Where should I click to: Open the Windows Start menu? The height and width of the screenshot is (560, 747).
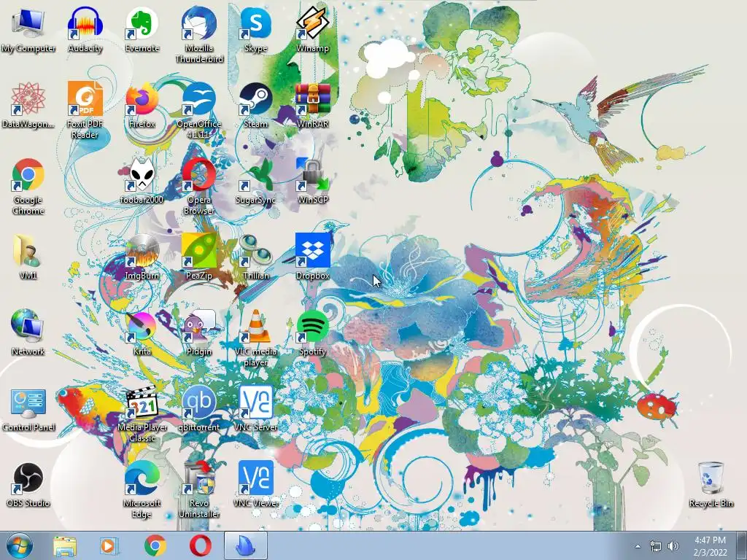[x=20, y=545]
